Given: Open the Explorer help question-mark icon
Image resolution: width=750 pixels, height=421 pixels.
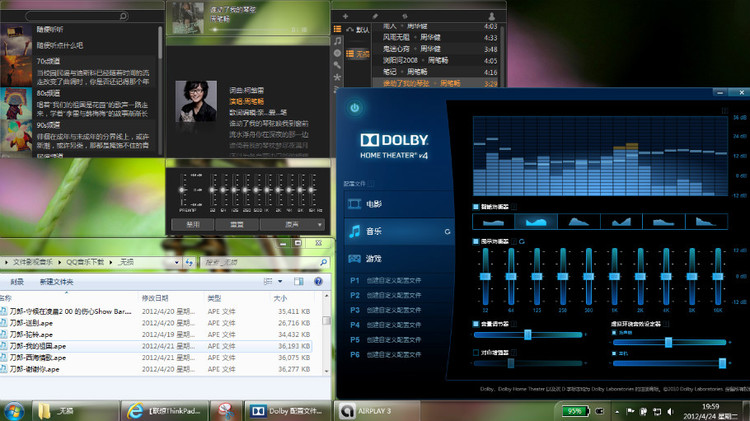Looking at the screenshot, I should (318, 281).
